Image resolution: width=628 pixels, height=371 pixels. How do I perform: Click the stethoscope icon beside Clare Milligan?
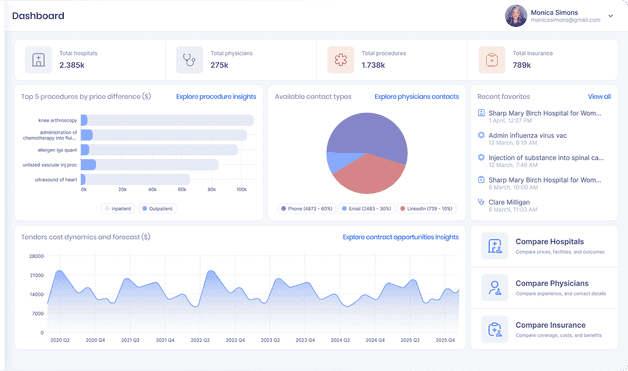pos(481,202)
